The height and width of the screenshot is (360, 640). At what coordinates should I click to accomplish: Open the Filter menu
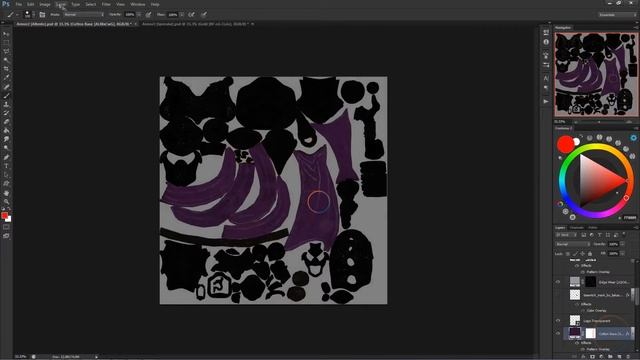[x=106, y=4]
